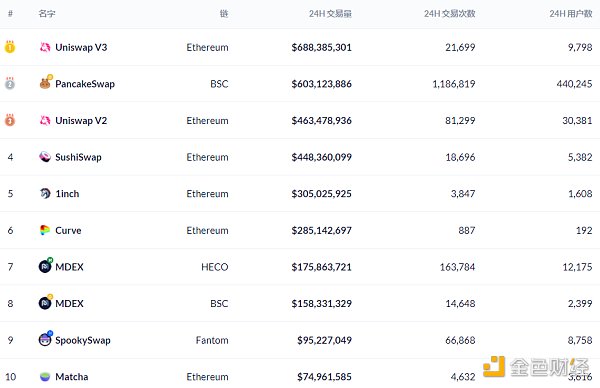Open the MDEX link on BSC row

click(69, 303)
